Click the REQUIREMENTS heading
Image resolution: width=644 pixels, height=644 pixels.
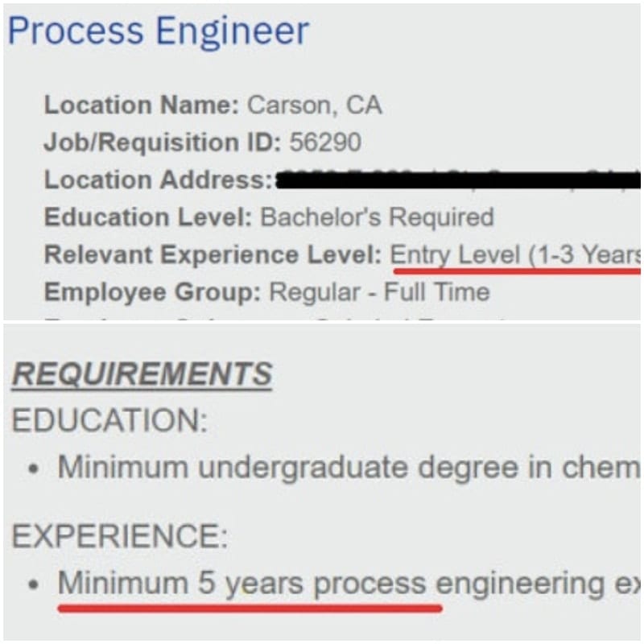click(142, 374)
